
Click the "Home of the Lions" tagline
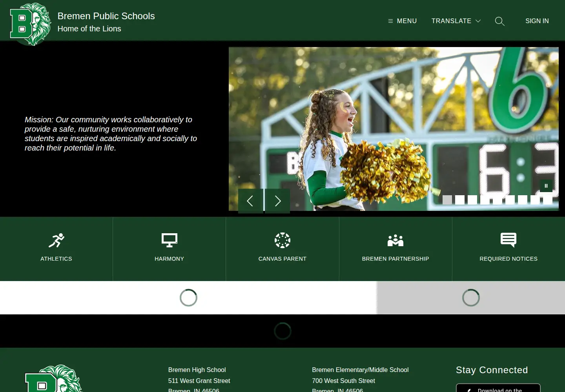pos(89,29)
